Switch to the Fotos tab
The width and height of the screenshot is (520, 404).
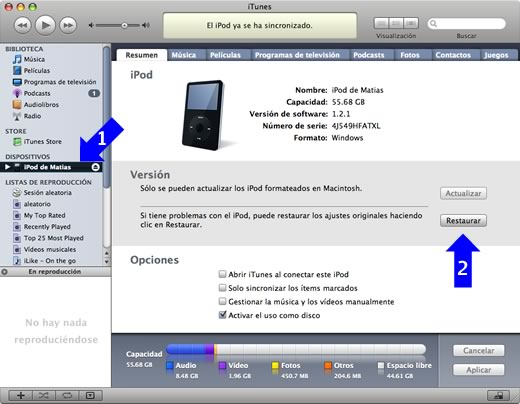point(410,55)
